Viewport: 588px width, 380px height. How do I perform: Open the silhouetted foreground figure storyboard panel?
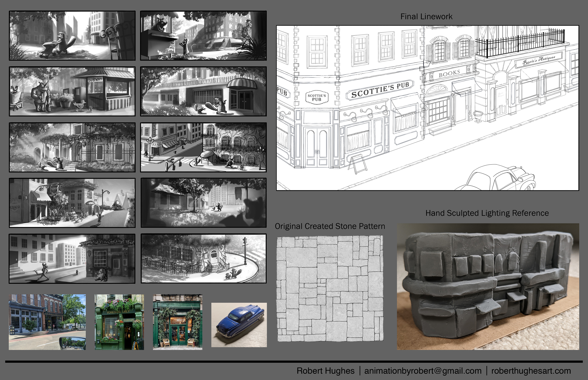pos(203,203)
